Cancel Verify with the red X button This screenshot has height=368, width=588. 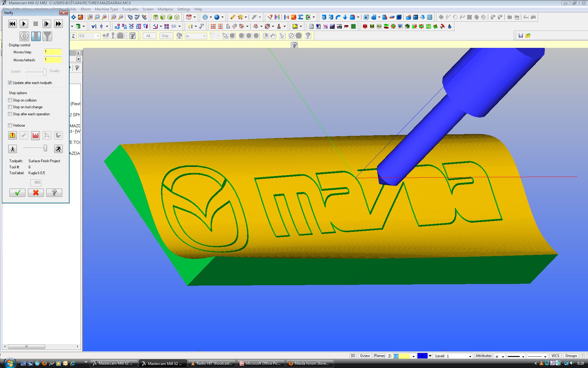click(36, 193)
